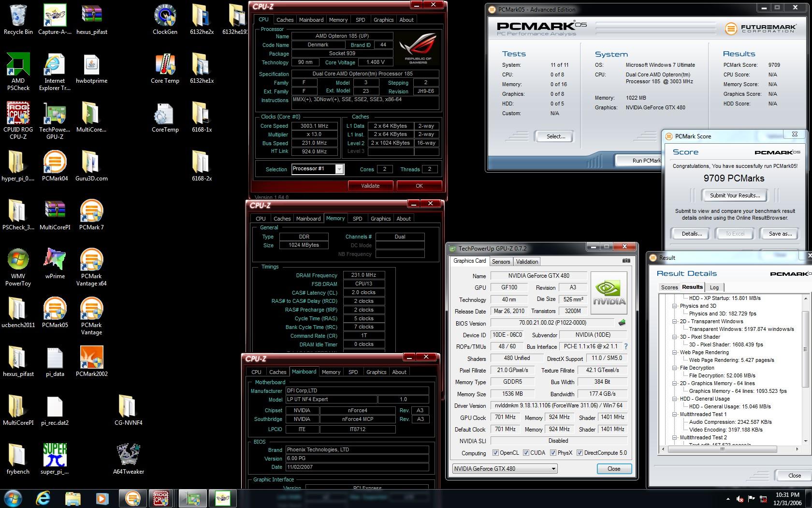Launch wPrime from the desktop

[x=55, y=264]
